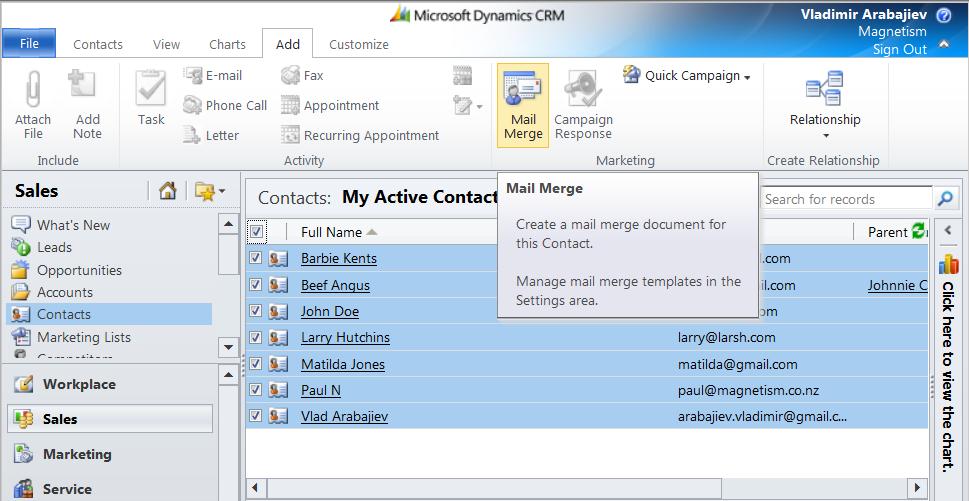Uncheck the Vlad Arabajiev row checkbox
The image size is (969, 501).
tap(255, 416)
